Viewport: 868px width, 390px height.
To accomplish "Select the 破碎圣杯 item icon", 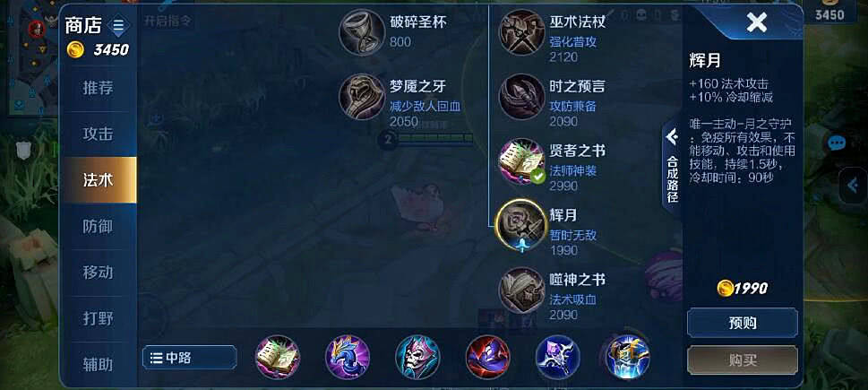I will (x=362, y=32).
